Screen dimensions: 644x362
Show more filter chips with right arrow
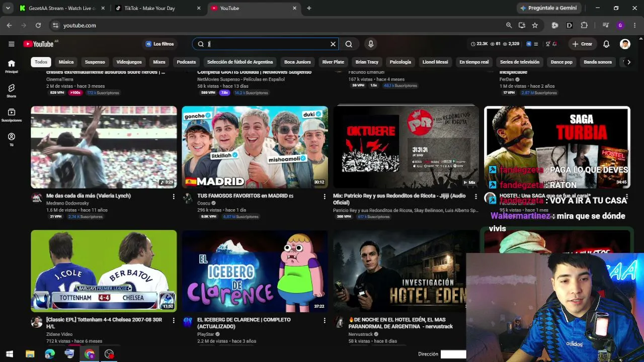[x=628, y=62]
